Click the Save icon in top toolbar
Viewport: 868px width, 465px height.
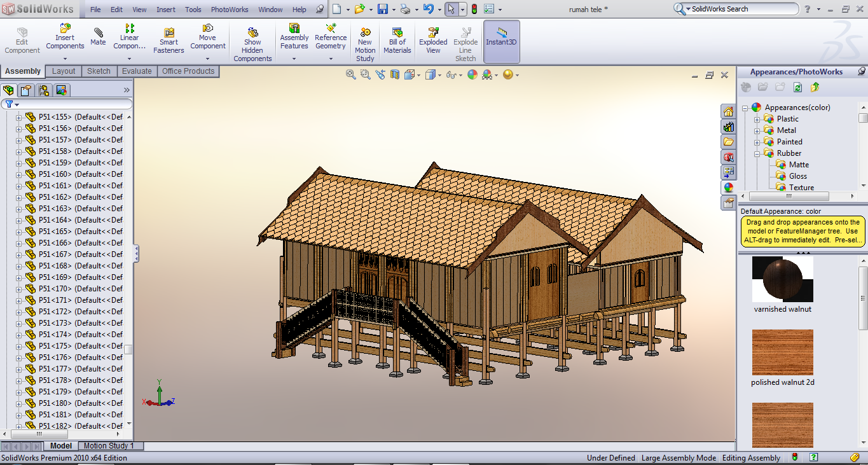coord(383,9)
